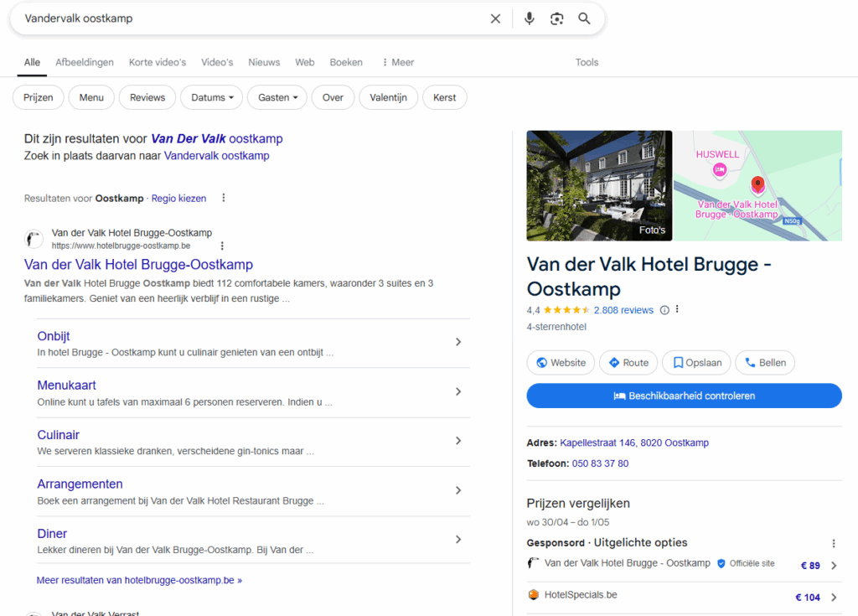Open Van Der Valk oostkamp corrected search link

coord(217,138)
